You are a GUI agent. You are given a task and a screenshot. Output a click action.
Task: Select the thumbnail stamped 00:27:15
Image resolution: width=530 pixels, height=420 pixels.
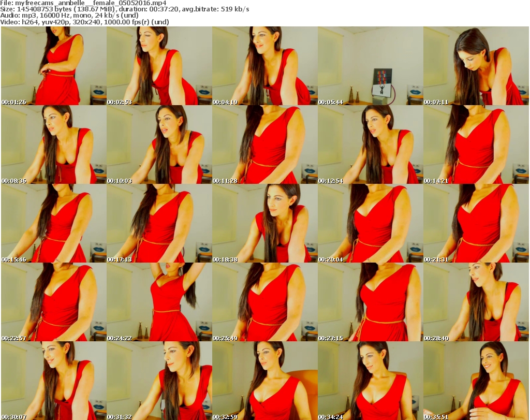click(x=370, y=302)
